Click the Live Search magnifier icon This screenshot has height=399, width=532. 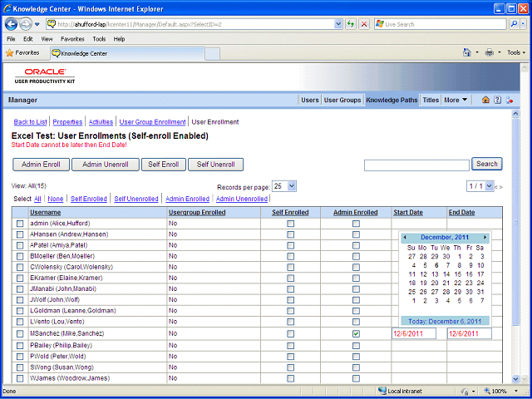point(514,24)
